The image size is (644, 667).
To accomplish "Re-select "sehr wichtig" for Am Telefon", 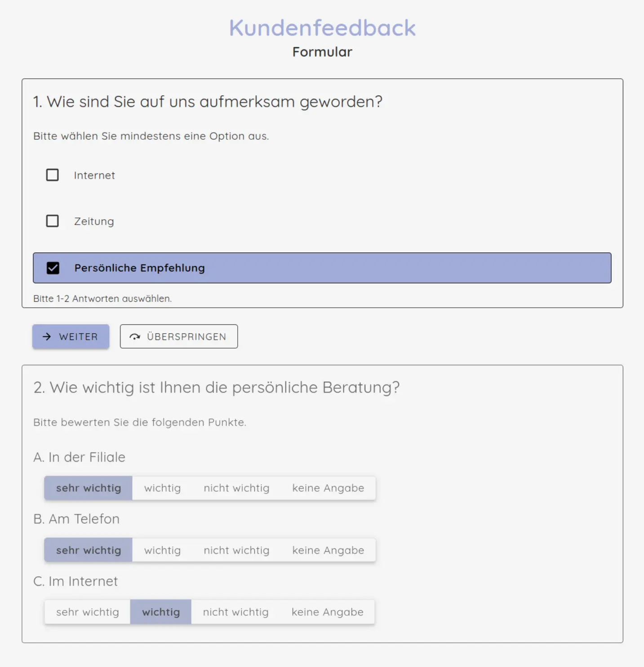I will pyautogui.click(x=88, y=550).
